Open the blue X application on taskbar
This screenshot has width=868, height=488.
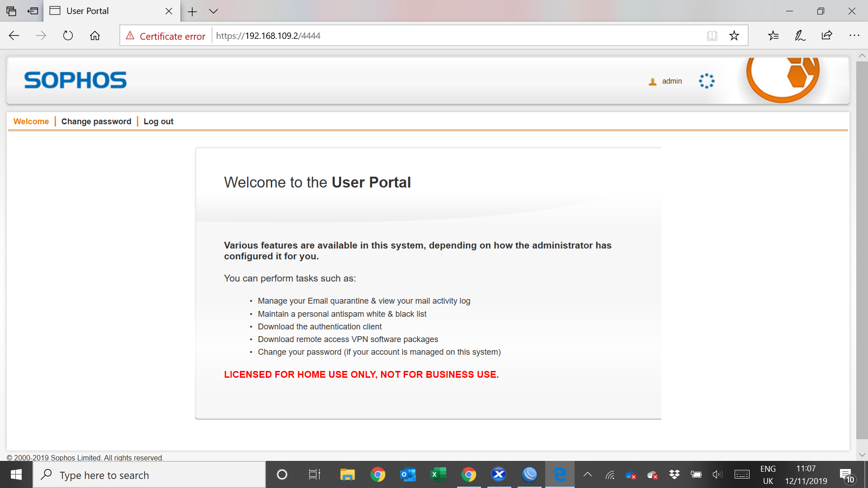click(x=499, y=475)
